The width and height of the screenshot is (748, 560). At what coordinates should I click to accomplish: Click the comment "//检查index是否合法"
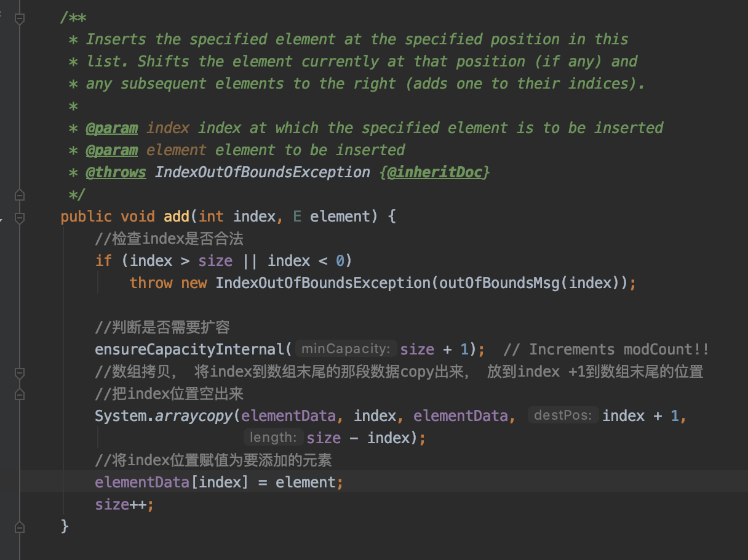169,239
